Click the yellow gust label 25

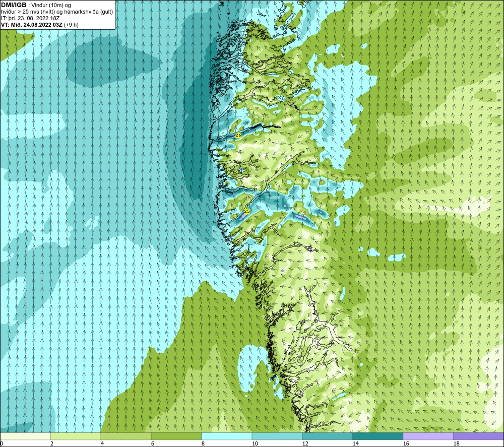(x=247, y=211)
